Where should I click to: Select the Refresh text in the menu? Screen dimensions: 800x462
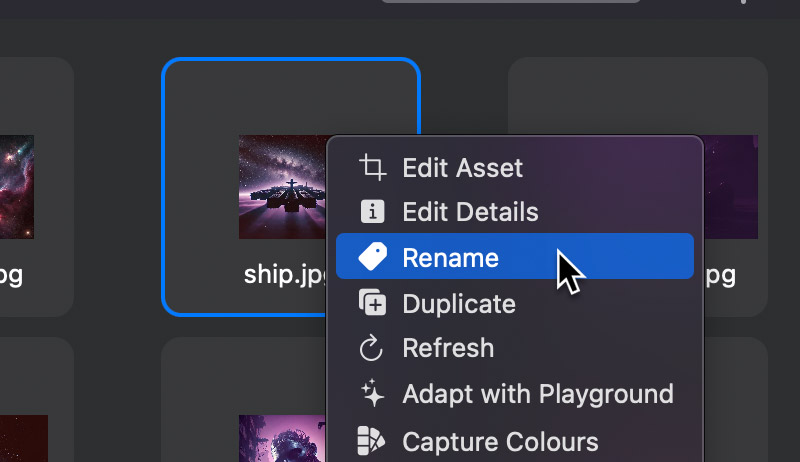point(448,348)
